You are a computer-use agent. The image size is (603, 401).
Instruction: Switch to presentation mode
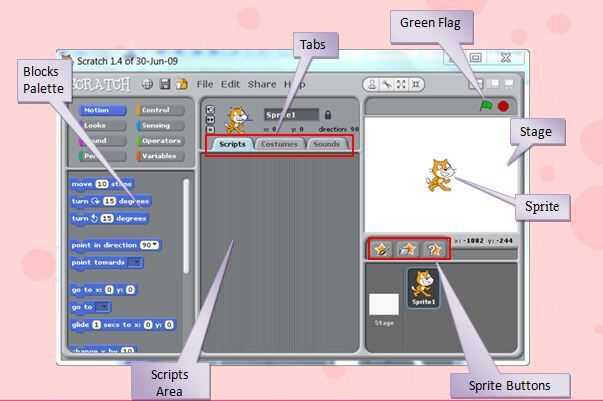[x=509, y=84]
